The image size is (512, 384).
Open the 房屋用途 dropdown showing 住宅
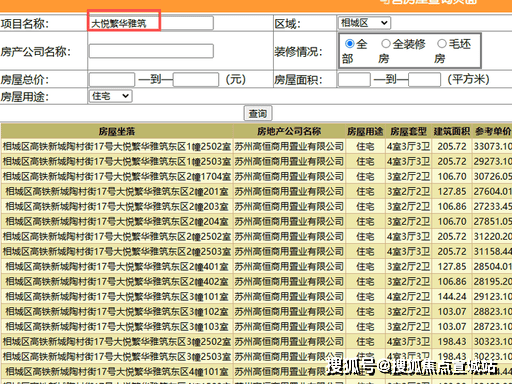click(x=110, y=96)
